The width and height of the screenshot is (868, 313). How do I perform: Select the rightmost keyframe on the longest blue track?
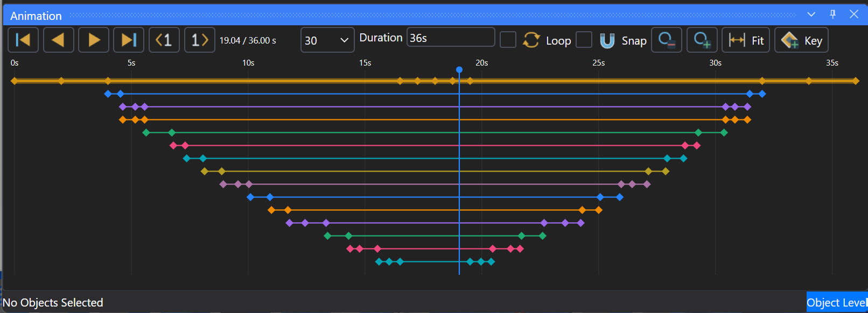pyautogui.click(x=762, y=94)
